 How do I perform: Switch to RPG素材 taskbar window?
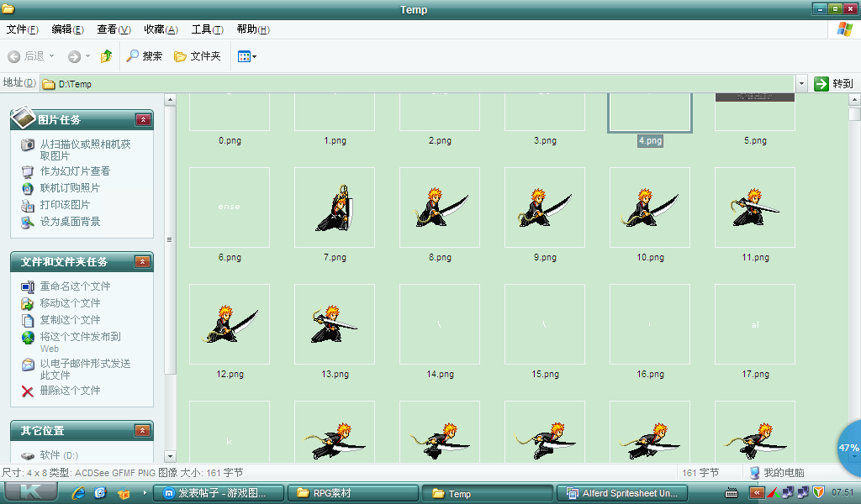[x=353, y=493]
